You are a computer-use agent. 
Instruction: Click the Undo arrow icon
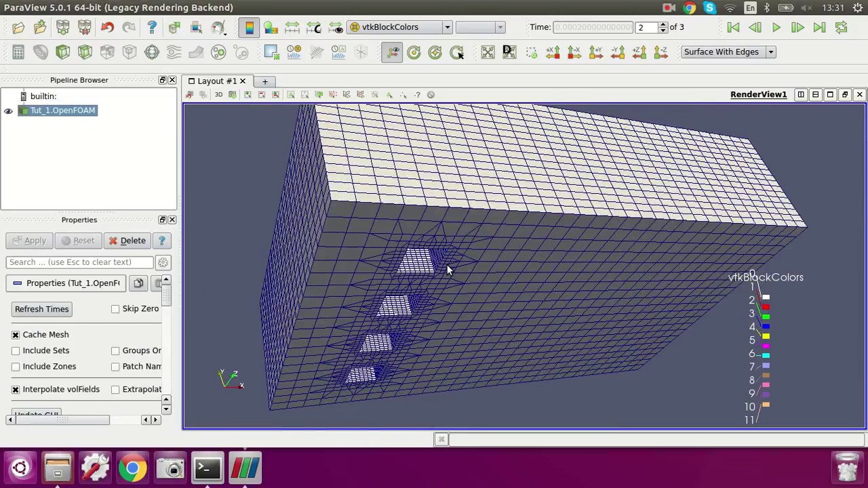(x=107, y=27)
